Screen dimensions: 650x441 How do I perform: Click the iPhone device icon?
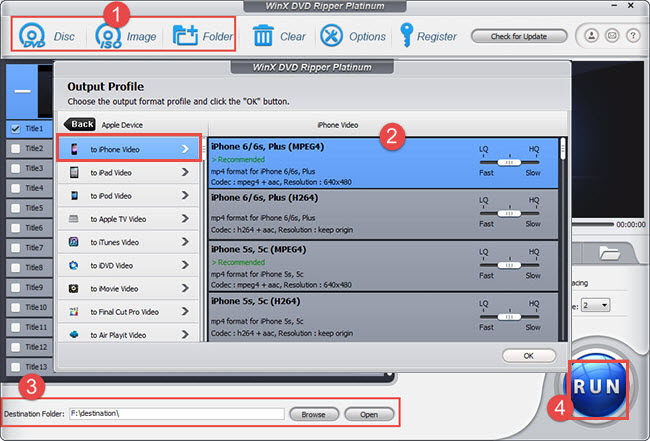point(74,149)
